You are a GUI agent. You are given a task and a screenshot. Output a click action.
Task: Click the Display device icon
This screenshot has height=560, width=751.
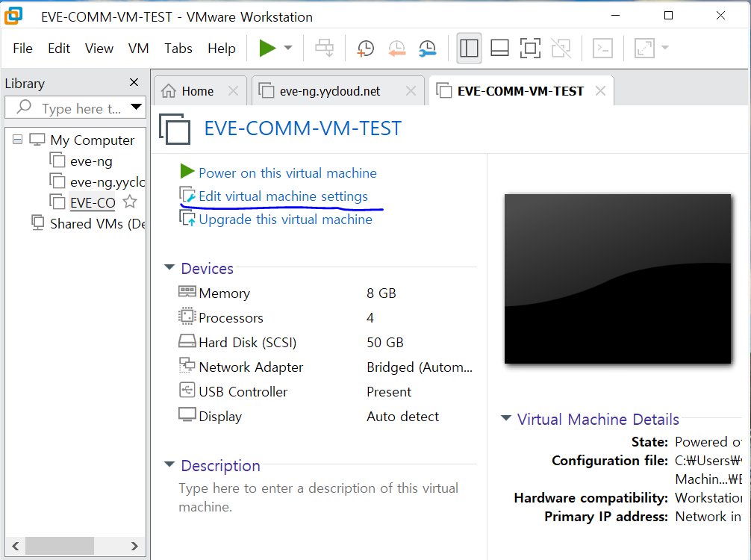187,414
